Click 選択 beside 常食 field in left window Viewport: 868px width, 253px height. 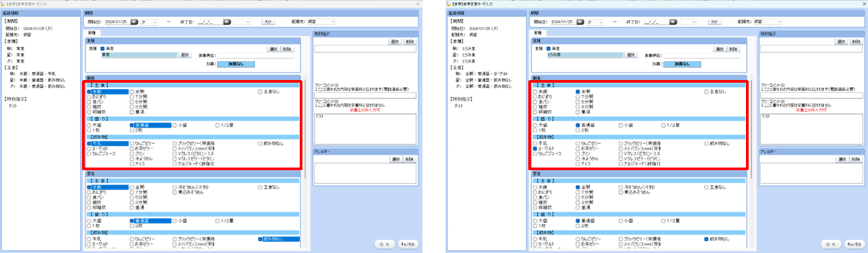(185, 55)
